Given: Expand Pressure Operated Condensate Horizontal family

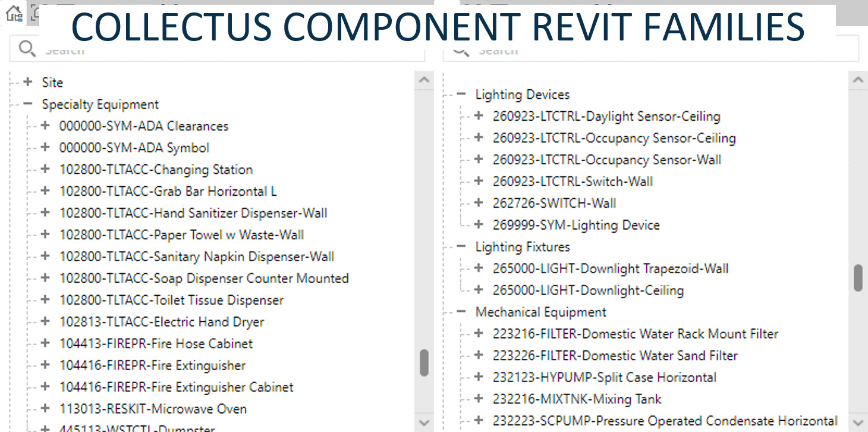Looking at the screenshot, I should tap(479, 420).
